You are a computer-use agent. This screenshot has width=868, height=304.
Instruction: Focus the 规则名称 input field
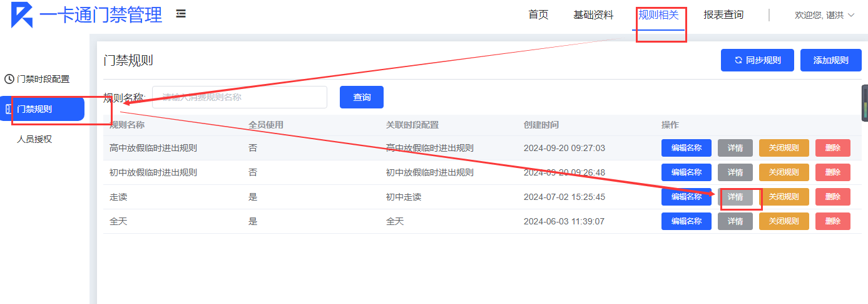240,97
